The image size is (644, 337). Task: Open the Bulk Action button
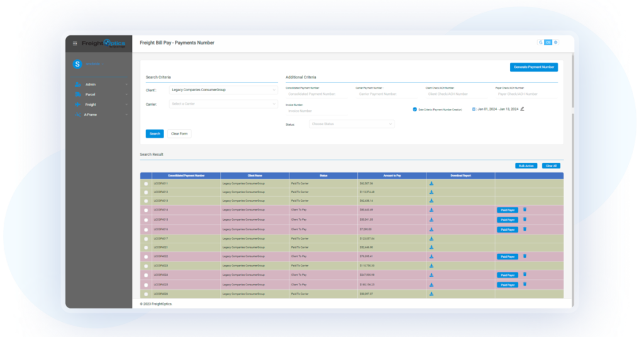point(526,166)
